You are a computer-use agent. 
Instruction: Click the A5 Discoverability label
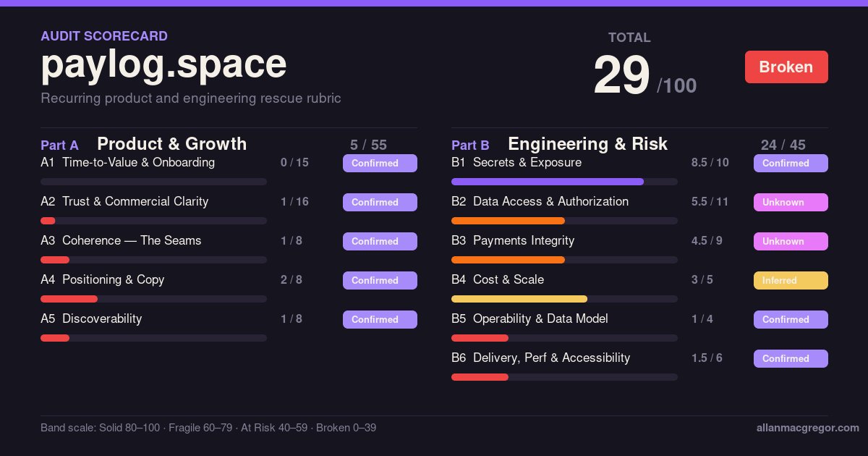pos(91,319)
